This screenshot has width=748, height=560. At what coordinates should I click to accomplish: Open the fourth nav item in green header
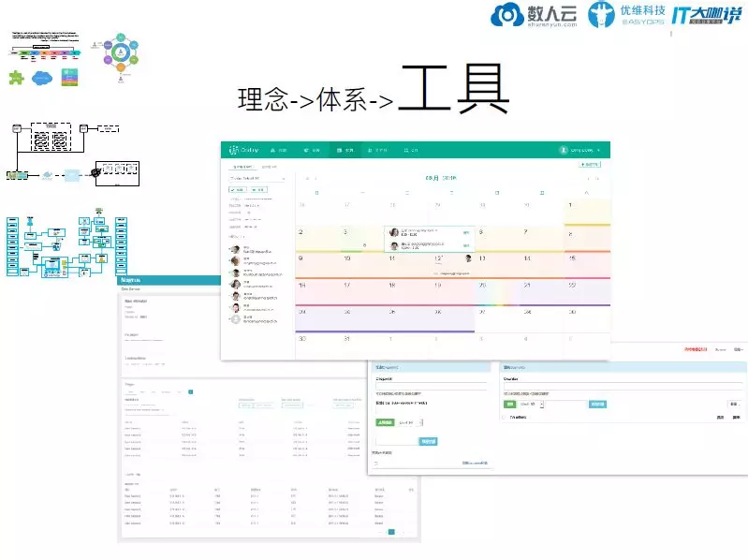[377, 150]
